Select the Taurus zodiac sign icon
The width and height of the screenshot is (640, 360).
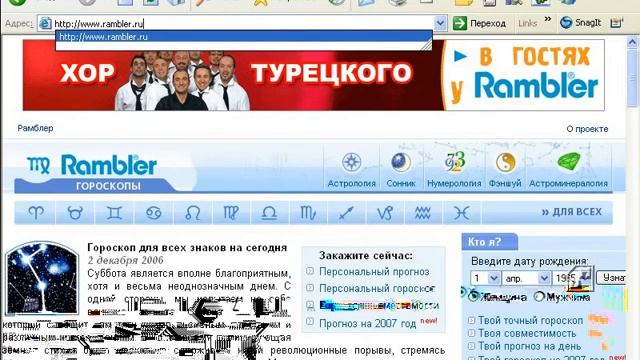[75, 213]
